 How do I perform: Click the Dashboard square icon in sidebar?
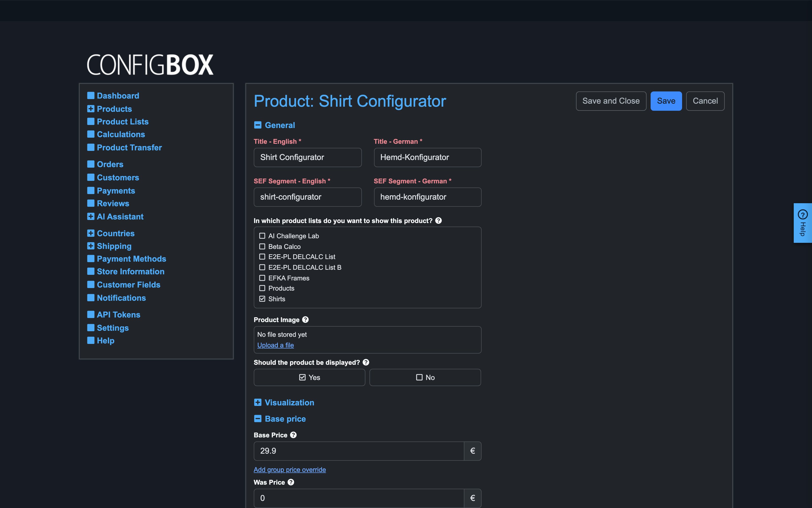(91, 96)
